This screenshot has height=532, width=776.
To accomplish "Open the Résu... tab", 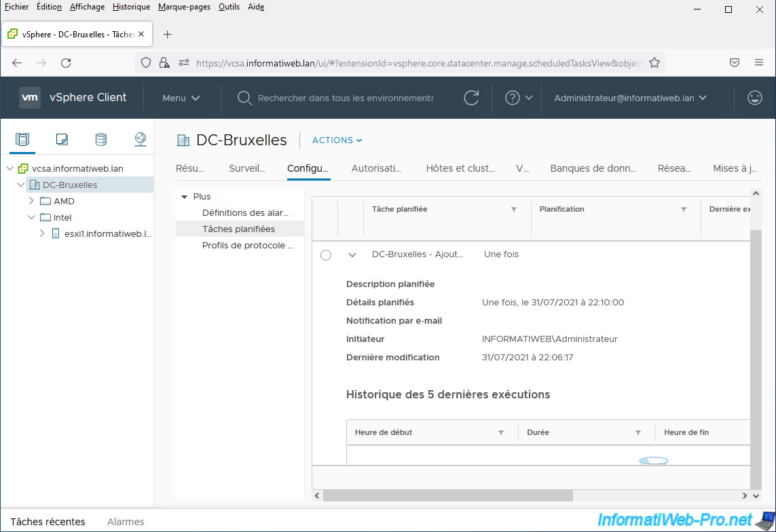I will (190, 168).
